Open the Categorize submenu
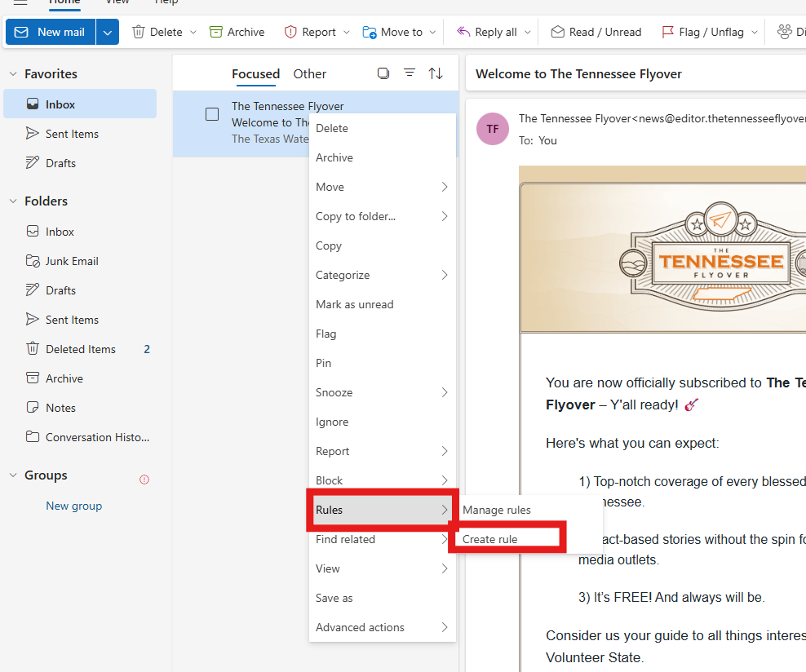Image resolution: width=806 pixels, height=672 pixels. (383, 275)
